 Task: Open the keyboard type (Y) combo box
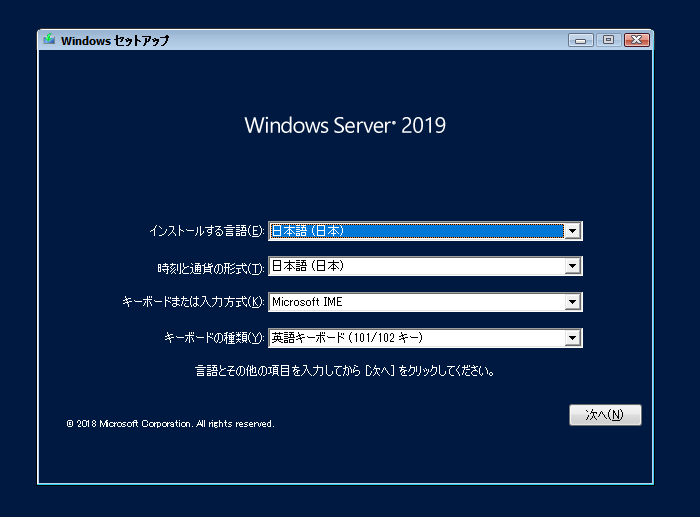pos(425,338)
